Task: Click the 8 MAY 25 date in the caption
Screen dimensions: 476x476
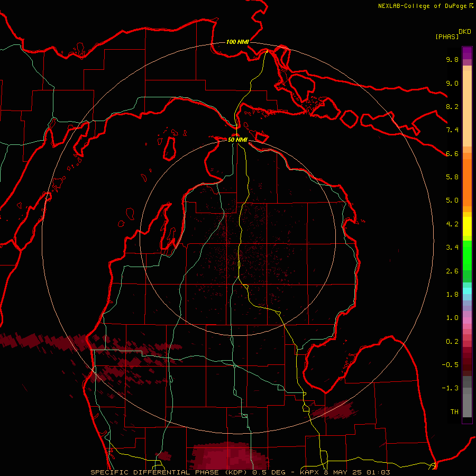Action: [343, 472]
